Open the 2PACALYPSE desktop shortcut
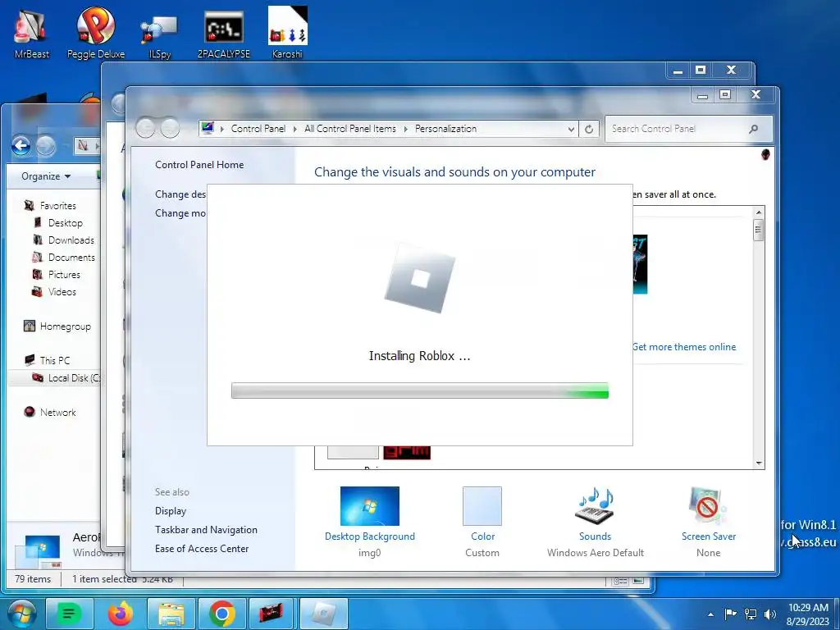The height and width of the screenshot is (630, 840). [x=223, y=33]
